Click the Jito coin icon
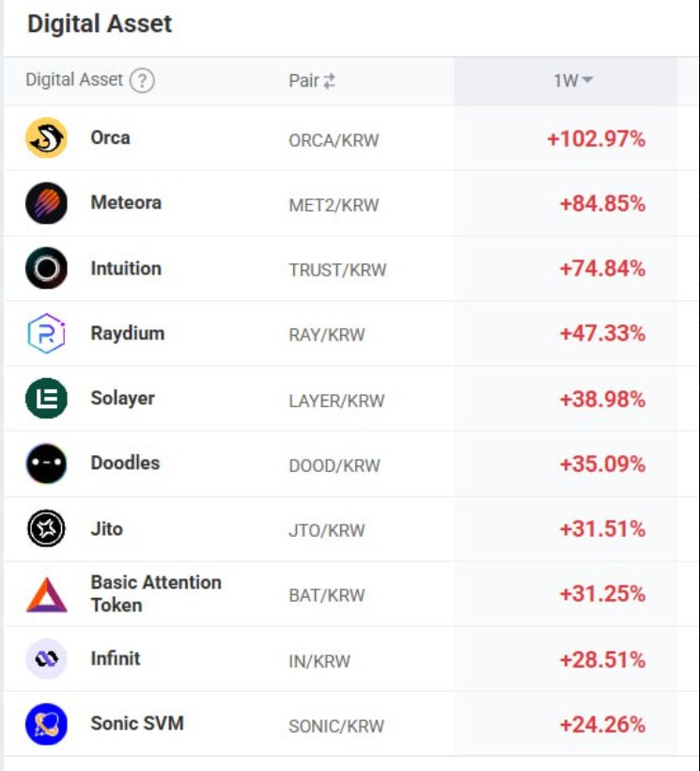 click(x=46, y=529)
